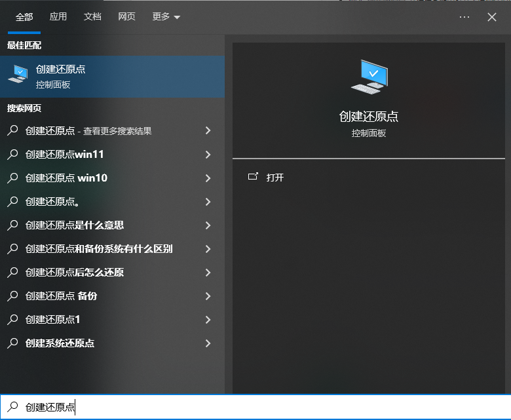Screen dimensions: 511x420
Task: Expand arrow for 创建还原点 win10 suggestion
Action: pos(208,178)
